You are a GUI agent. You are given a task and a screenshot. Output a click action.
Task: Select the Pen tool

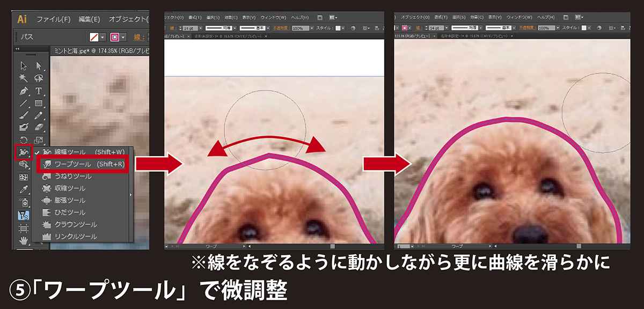coord(24,91)
